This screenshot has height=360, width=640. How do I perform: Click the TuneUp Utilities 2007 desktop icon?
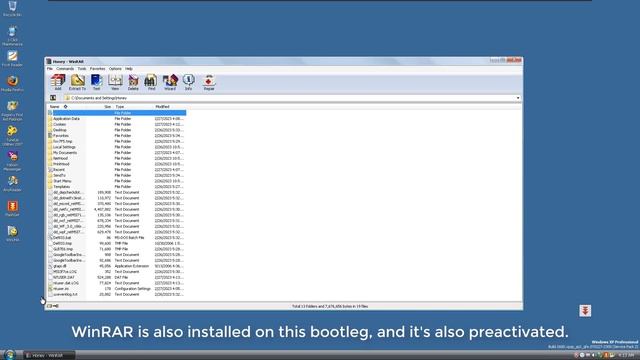tap(12, 136)
